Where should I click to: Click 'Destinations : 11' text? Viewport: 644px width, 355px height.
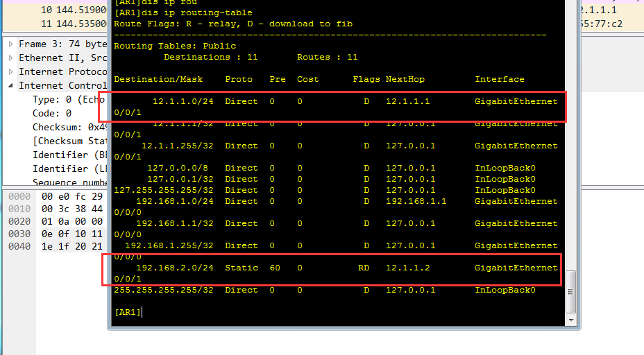click(x=211, y=57)
